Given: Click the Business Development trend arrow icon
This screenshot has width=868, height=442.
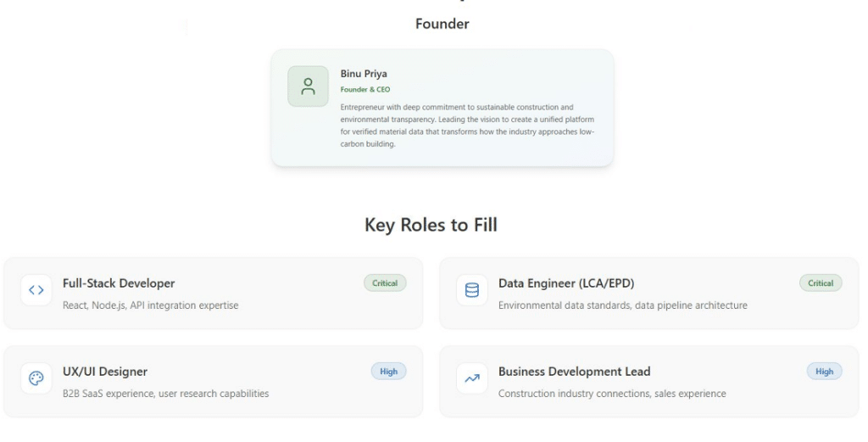Looking at the screenshot, I should [472, 378].
